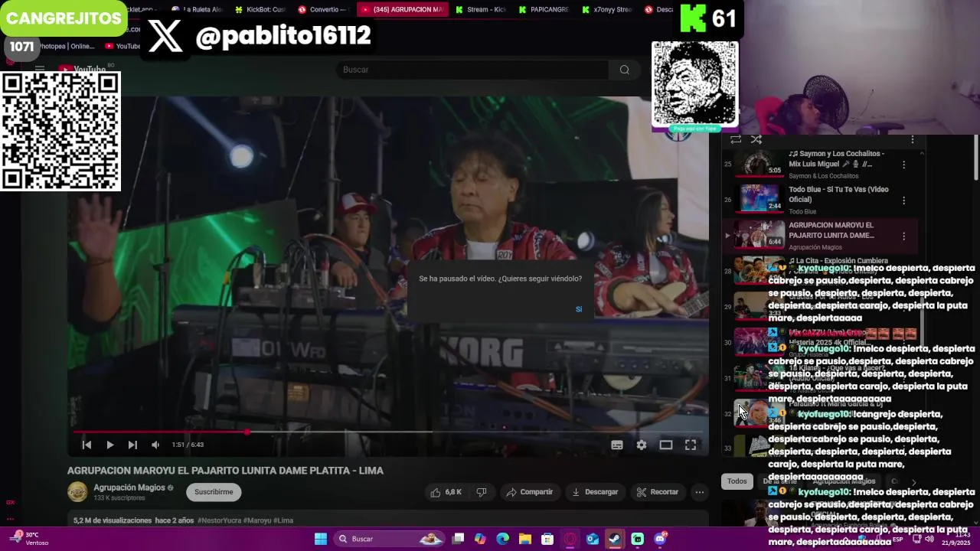The image size is (980, 551).
Task: Click the YouTube logo home link
Action: coord(83,70)
